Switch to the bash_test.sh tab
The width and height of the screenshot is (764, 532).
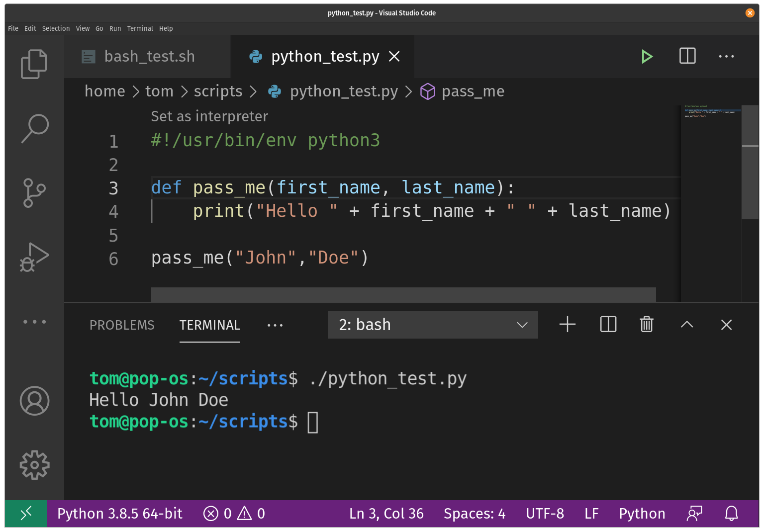(149, 57)
